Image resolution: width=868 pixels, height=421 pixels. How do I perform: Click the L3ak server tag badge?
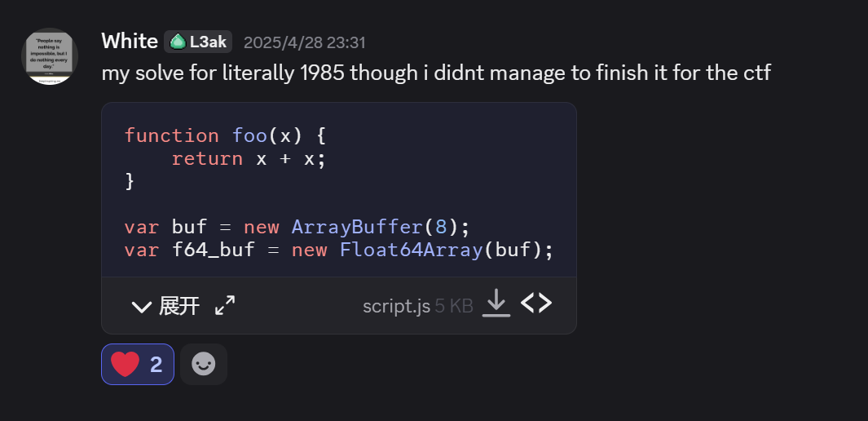[x=198, y=42]
